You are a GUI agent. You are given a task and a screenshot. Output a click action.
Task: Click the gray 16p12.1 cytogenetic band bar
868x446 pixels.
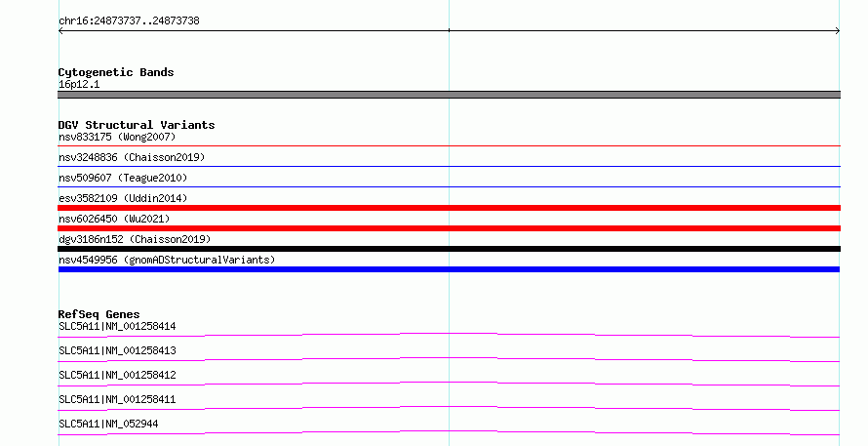(449, 95)
